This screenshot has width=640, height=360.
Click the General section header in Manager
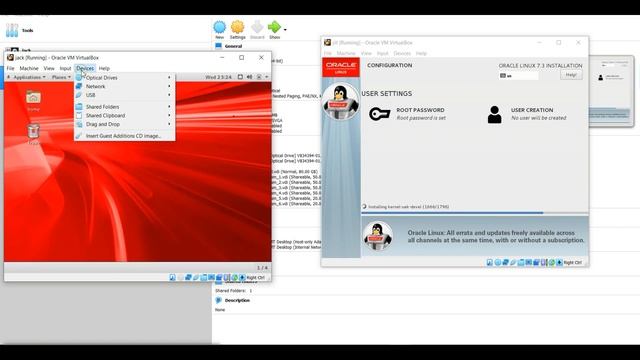233,46
